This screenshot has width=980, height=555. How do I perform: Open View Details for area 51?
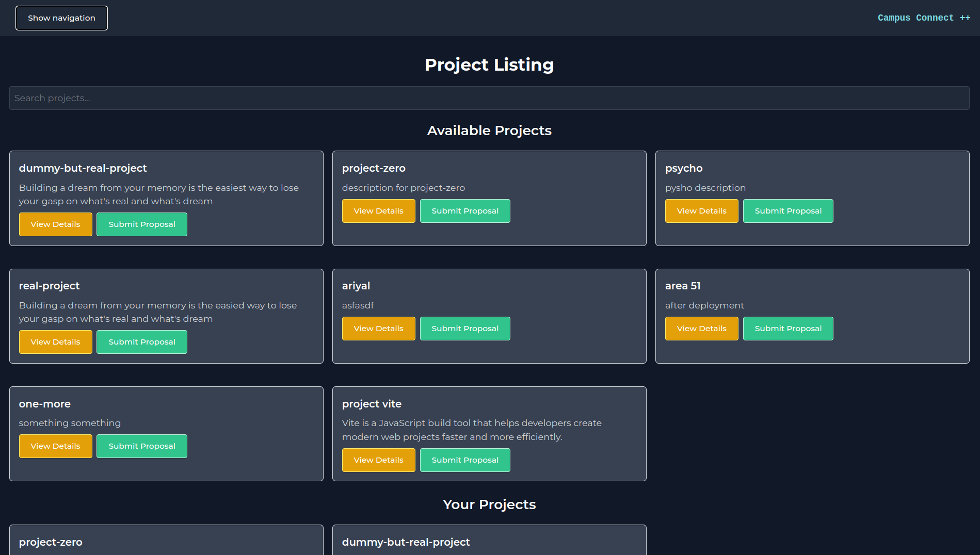[702, 329]
